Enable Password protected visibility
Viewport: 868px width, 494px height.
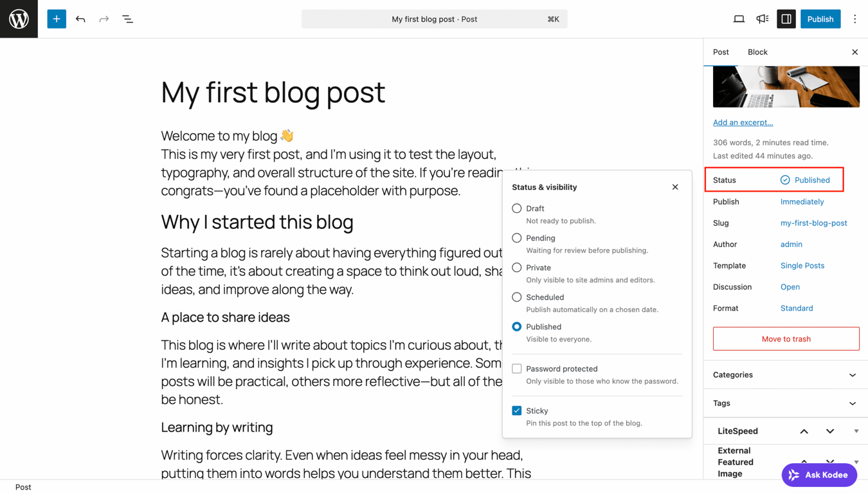pyautogui.click(x=516, y=368)
